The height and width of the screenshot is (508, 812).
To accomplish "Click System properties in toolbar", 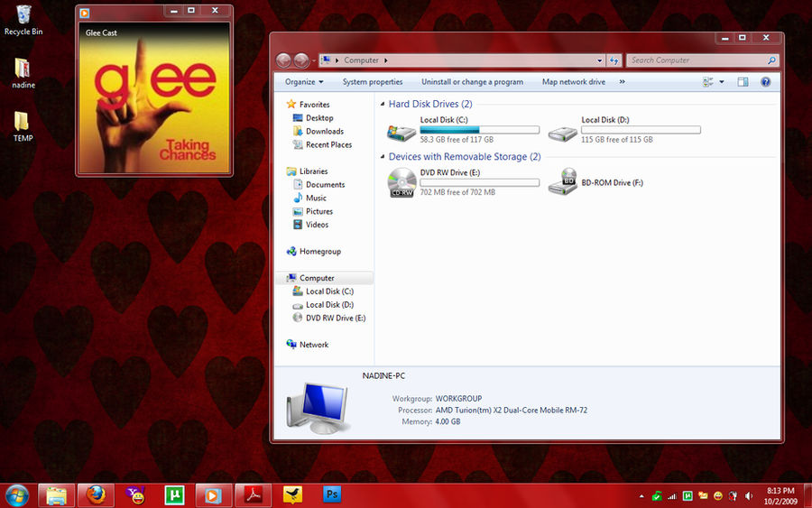I will coord(373,82).
